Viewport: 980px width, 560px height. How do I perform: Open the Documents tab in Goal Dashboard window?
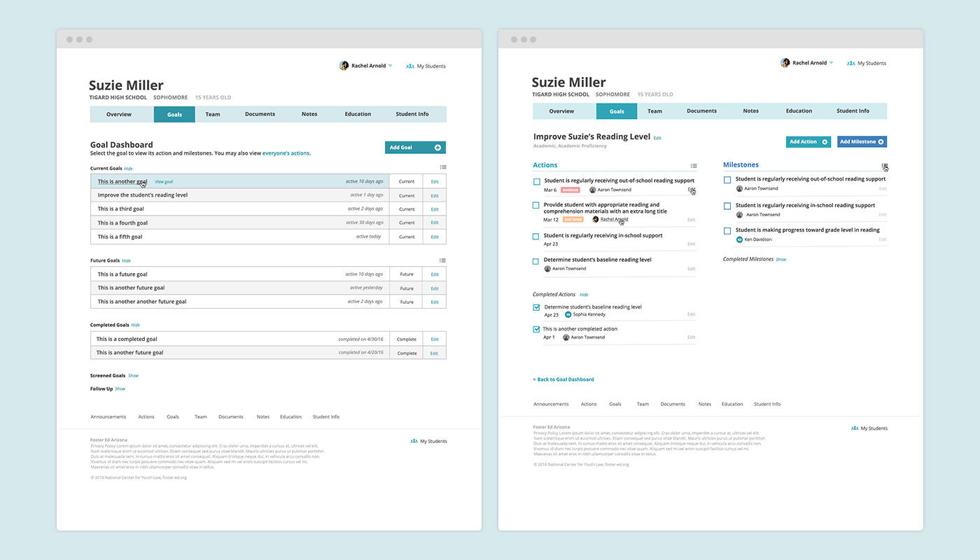[x=260, y=114]
